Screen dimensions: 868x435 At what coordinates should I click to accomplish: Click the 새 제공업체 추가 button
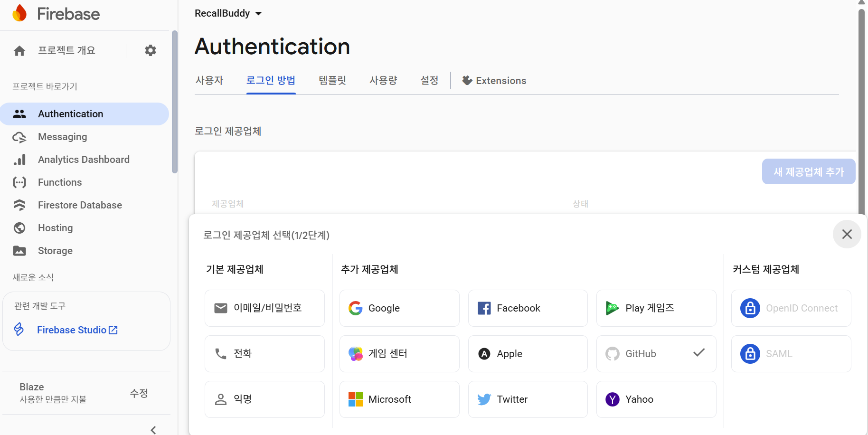pyautogui.click(x=809, y=171)
